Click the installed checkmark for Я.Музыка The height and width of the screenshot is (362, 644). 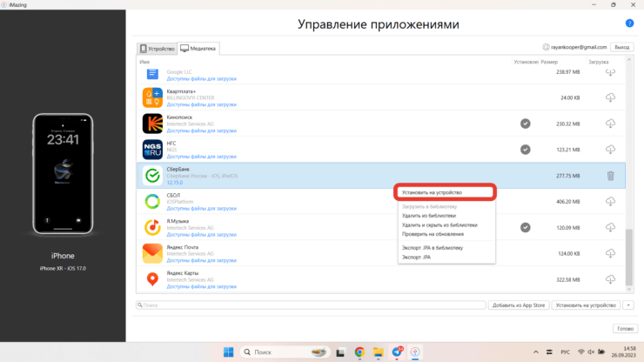pyautogui.click(x=525, y=227)
